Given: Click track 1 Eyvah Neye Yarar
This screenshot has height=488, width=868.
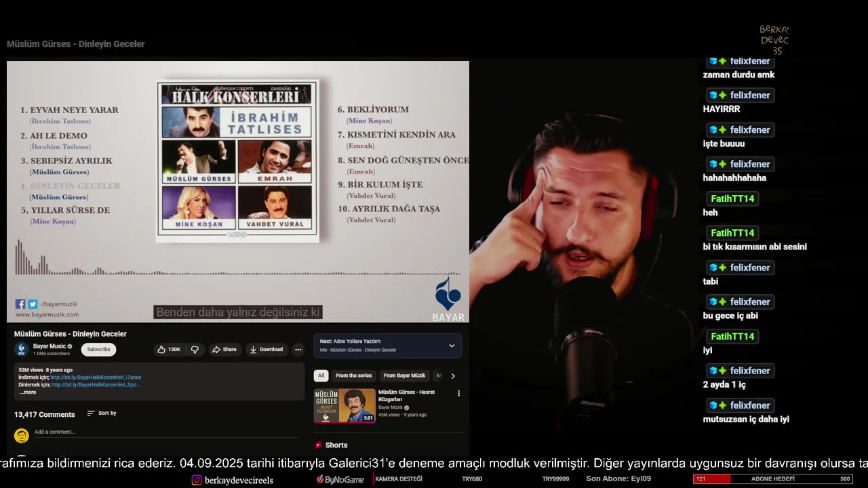Looking at the screenshot, I should click(x=69, y=110).
